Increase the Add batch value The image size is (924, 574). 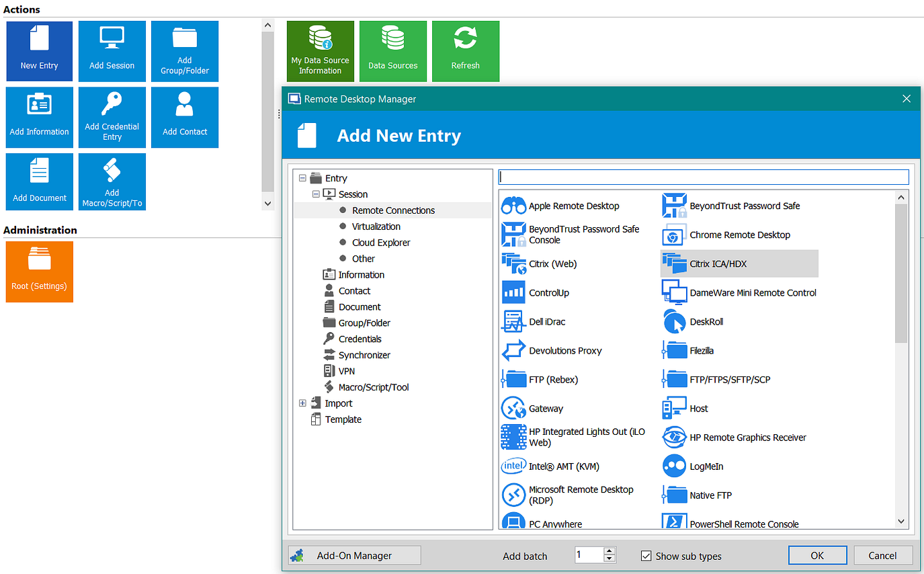coord(610,551)
